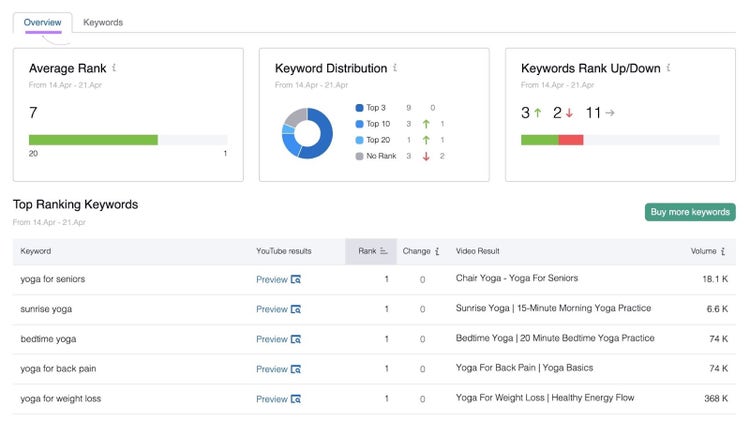This screenshot has height=421, width=750.
Task: Preview YouTube results for yoga for weight loss
Action: tap(278, 399)
